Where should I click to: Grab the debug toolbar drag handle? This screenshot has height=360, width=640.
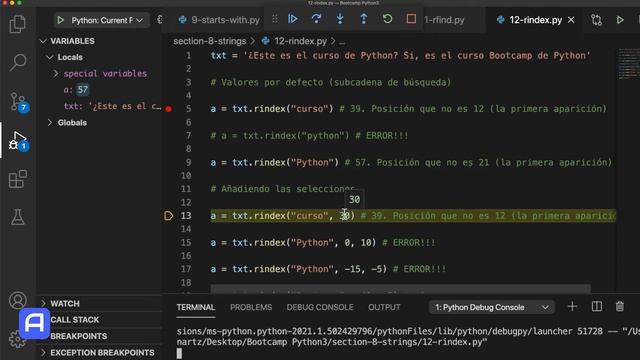coord(275,19)
